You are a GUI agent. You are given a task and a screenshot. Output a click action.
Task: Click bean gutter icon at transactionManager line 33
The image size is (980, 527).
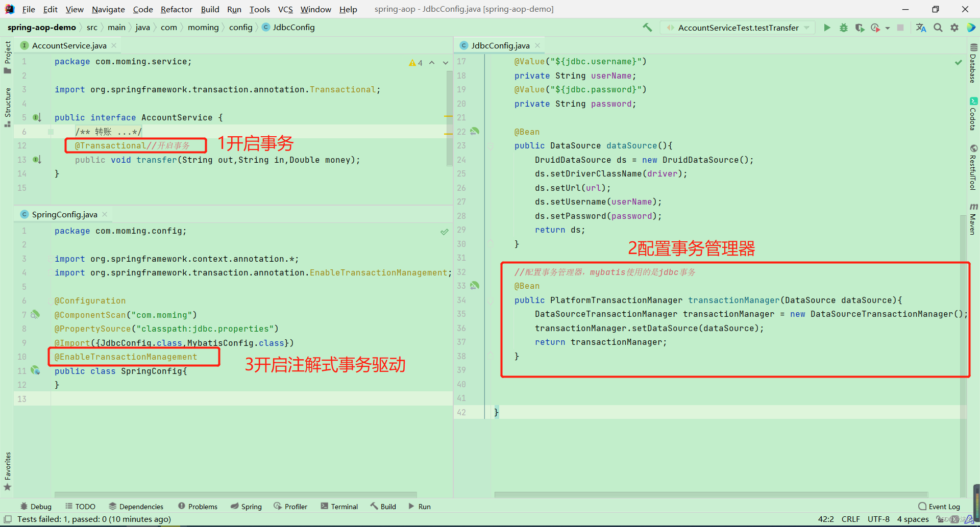click(475, 286)
